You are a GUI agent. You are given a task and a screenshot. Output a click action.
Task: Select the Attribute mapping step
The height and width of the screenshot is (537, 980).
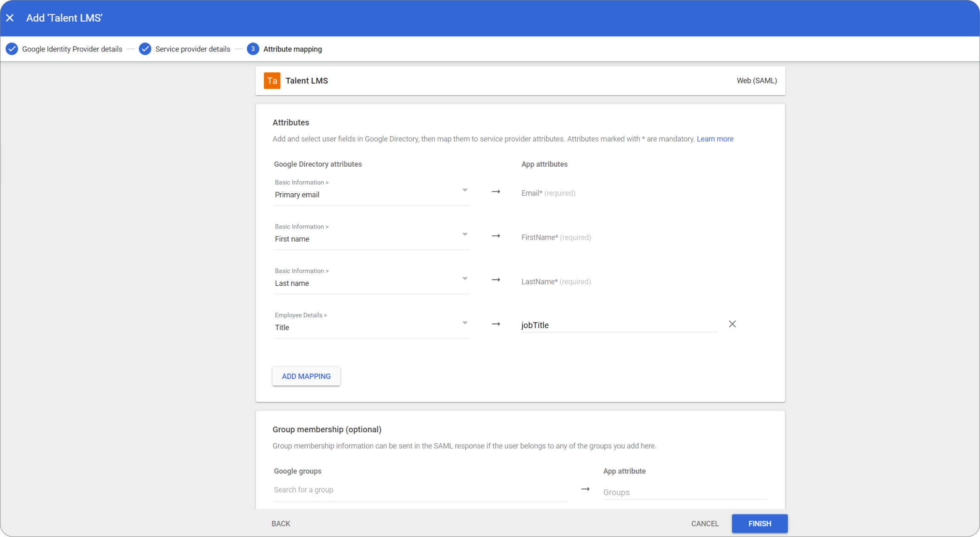292,49
